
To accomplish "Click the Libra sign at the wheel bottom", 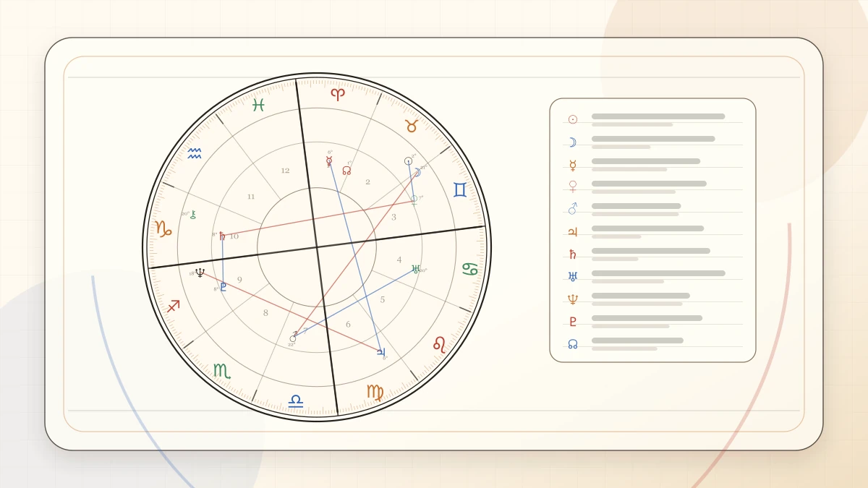I will pos(296,401).
